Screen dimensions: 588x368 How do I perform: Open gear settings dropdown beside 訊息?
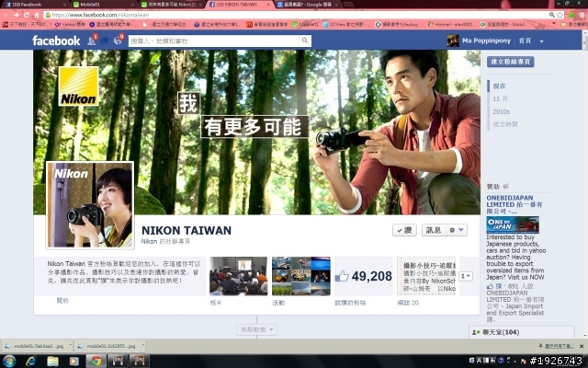[457, 230]
